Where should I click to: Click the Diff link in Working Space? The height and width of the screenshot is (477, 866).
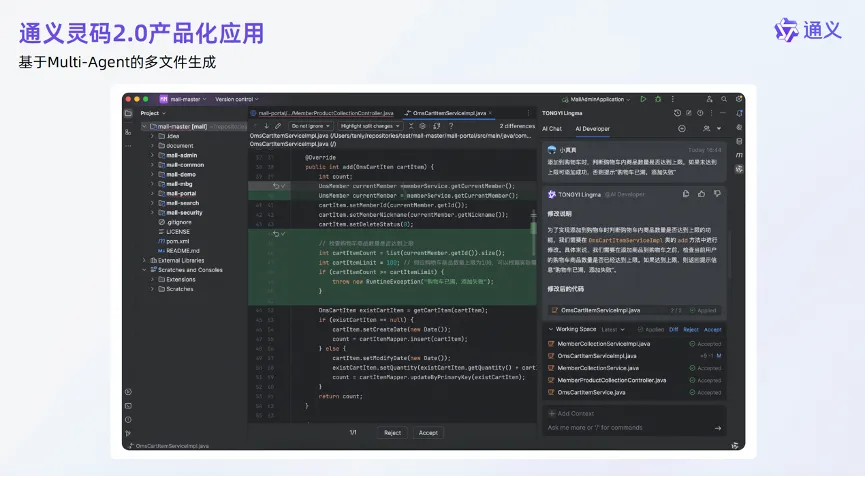(x=674, y=330)
